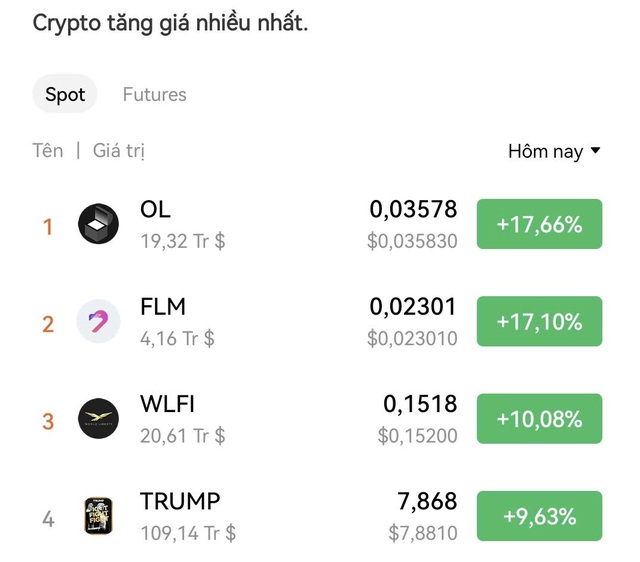Switch to the Futures tab
Viewport: 640px width, 562px height.
[154, 95]
